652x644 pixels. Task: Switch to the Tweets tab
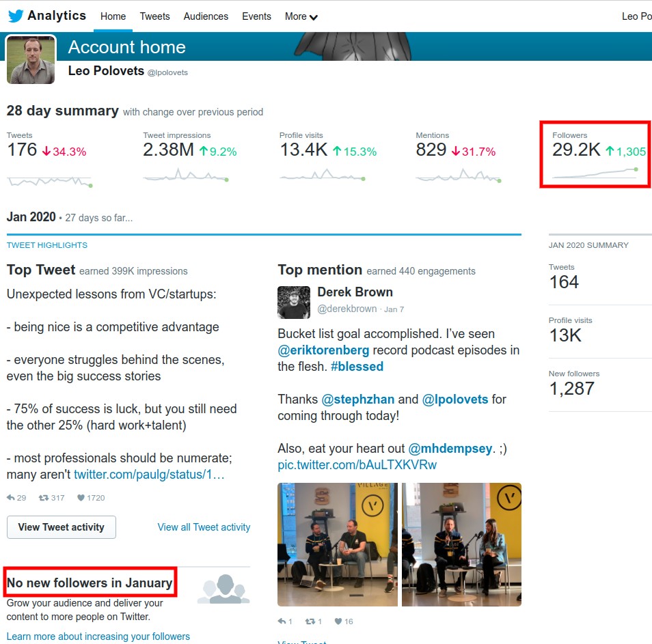[154, 16]
